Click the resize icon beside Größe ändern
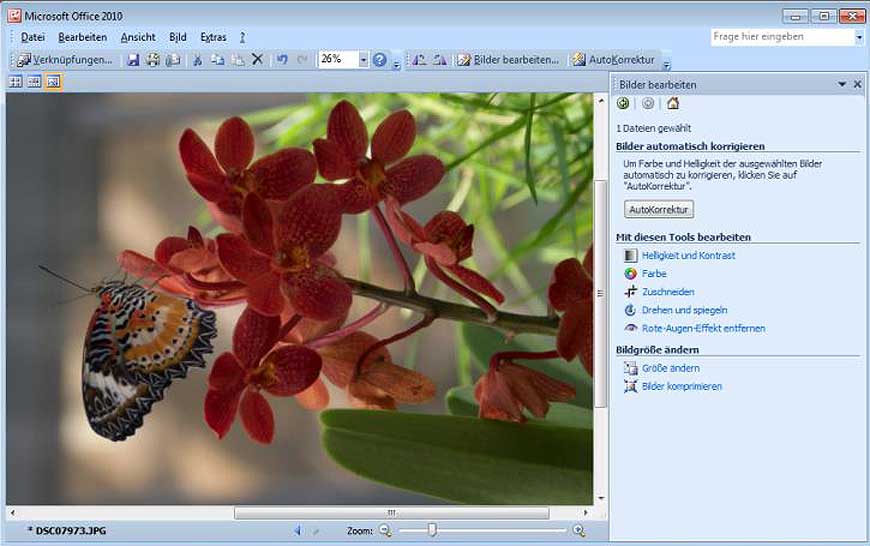The width and height of the screenshot is (870, 546). tap(631, 368)
